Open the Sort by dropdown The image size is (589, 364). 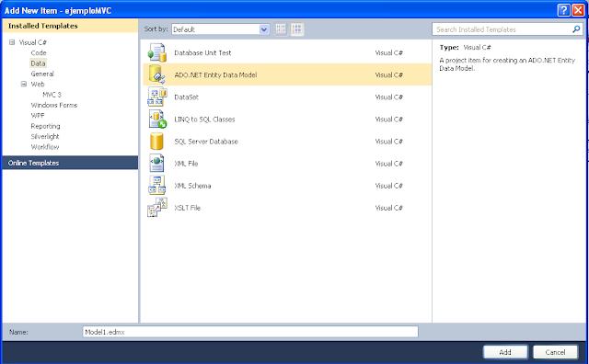click(264, 29)
